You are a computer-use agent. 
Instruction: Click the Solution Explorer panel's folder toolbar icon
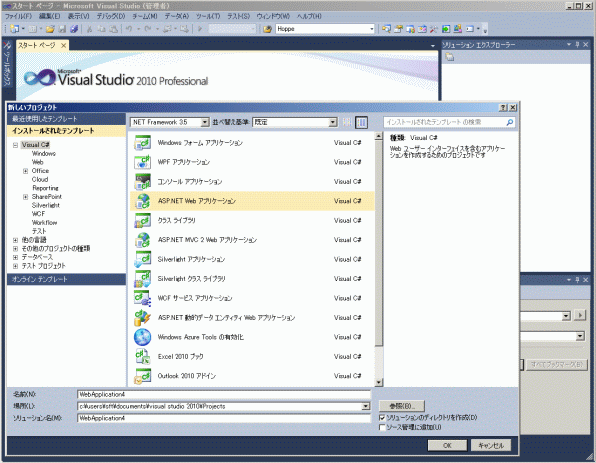[x=450, y=57]
